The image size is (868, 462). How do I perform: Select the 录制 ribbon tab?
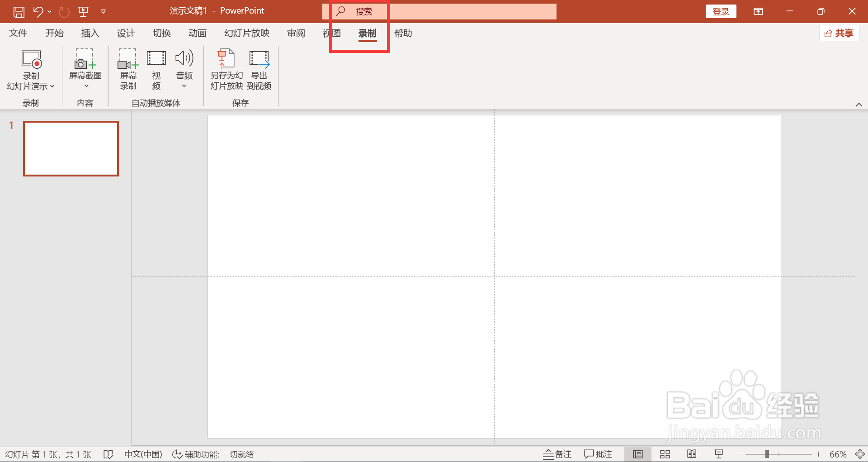pos(367,33)
